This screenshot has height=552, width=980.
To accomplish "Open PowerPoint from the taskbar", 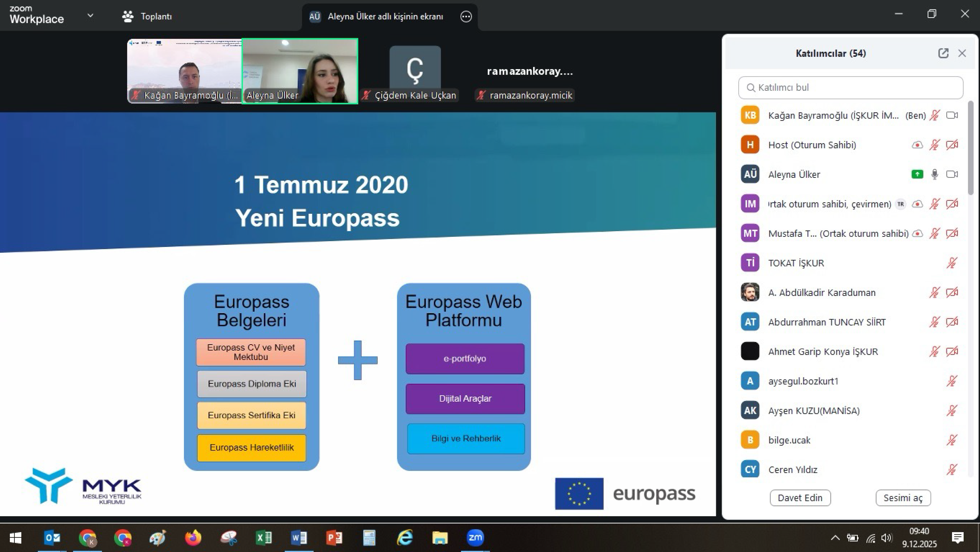I will tap(334, 538).
